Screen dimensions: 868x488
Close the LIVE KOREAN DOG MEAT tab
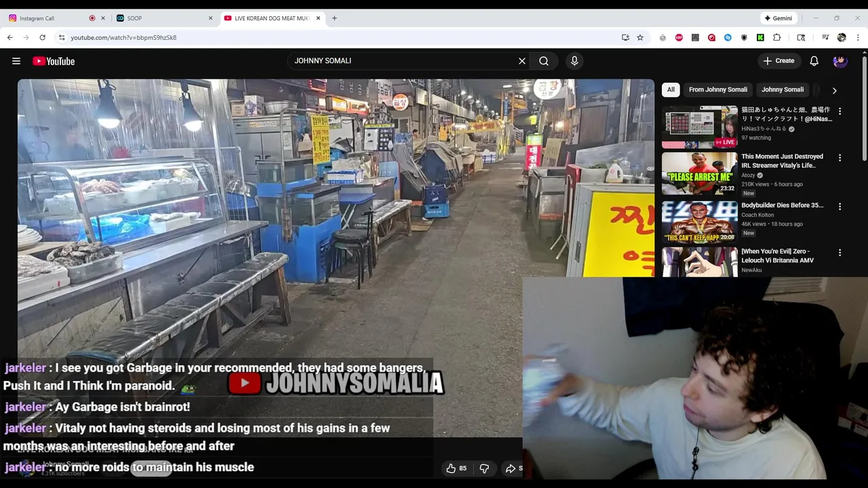tap(318, 18)
